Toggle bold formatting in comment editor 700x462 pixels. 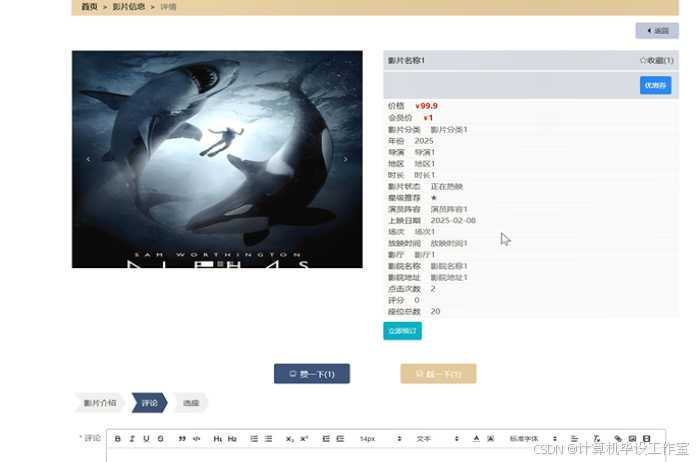click(x=118, y=439)
